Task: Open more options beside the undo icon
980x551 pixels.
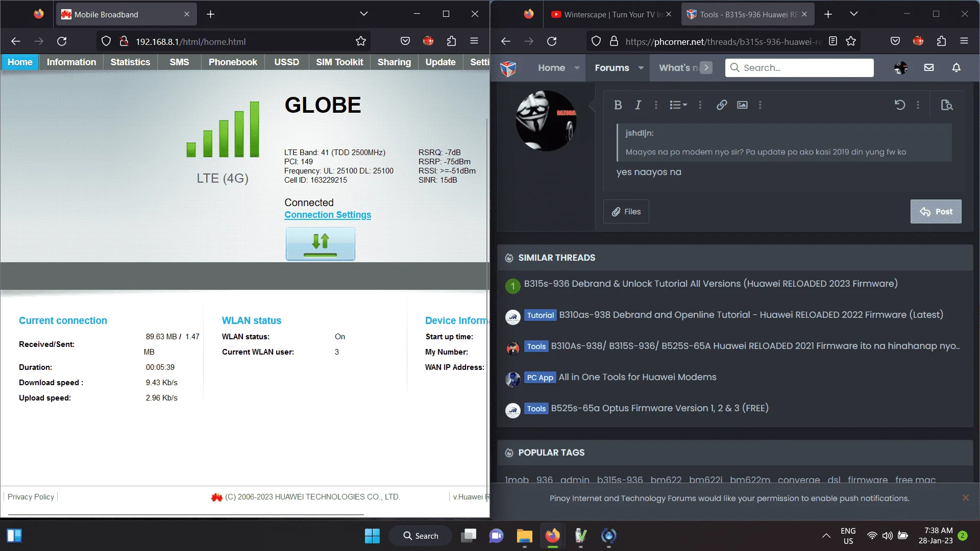Action: pos(918,105)
